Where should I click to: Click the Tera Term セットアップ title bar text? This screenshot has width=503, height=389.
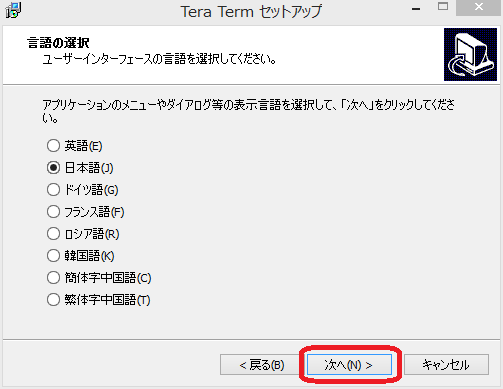coord(251,12)
